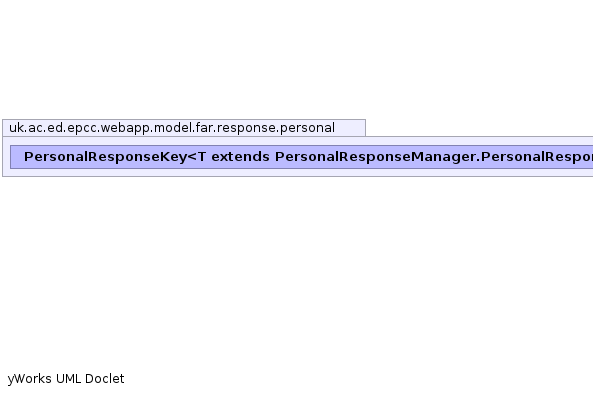This screenshot has width=593, height=396.
Task: Select the uk.ac.ed.epcc.webapp.model.far.response.personal package label
Action: point(172,128)
